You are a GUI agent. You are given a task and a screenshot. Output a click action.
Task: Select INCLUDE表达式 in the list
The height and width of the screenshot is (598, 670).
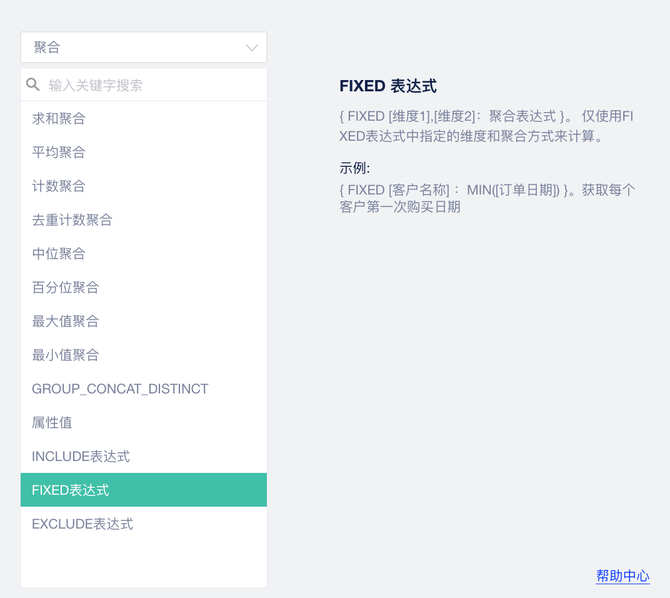(x=81, y=457)
